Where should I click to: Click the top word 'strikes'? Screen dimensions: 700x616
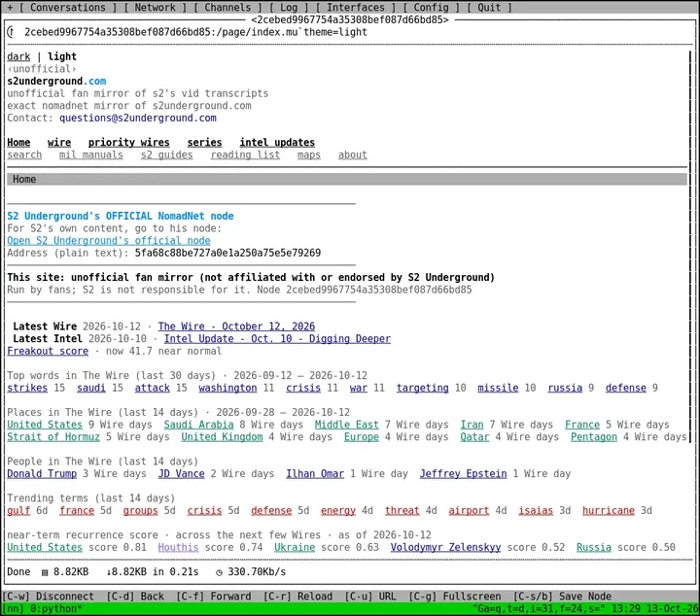(27, 388)
